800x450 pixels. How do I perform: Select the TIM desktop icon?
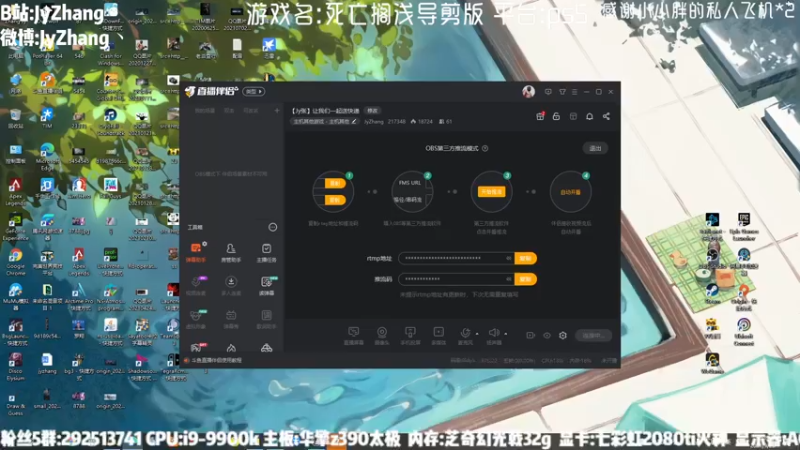coord(47,118)
